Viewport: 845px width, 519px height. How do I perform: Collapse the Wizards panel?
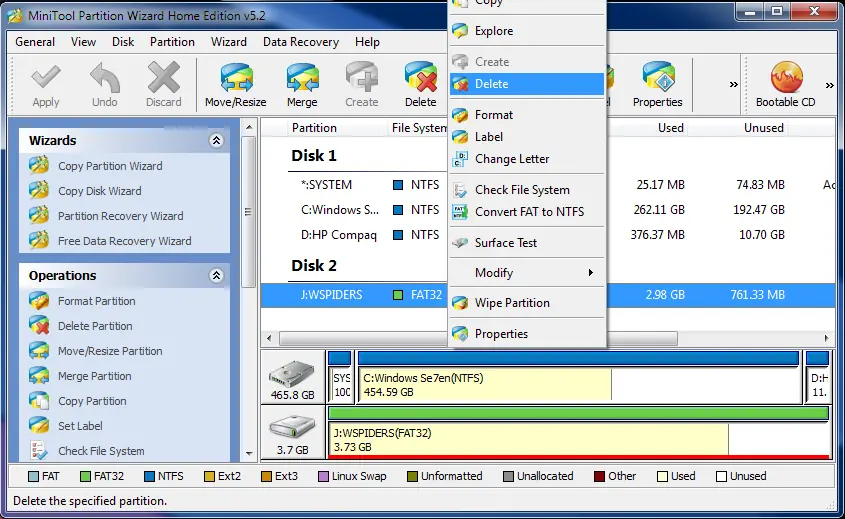tap(216, 141)
